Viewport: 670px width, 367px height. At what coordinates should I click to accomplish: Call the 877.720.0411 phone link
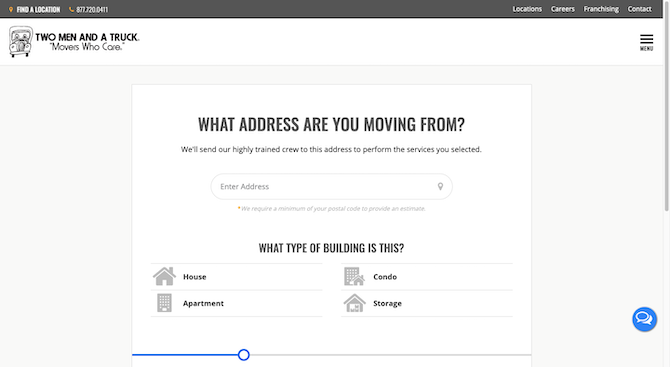[x=92, y=9]
